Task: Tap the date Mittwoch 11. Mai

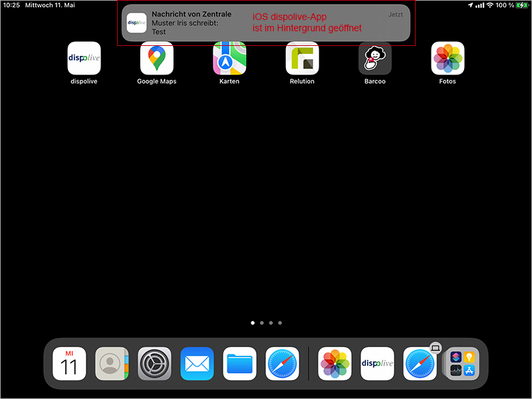Action: click(x=50, y=5)
